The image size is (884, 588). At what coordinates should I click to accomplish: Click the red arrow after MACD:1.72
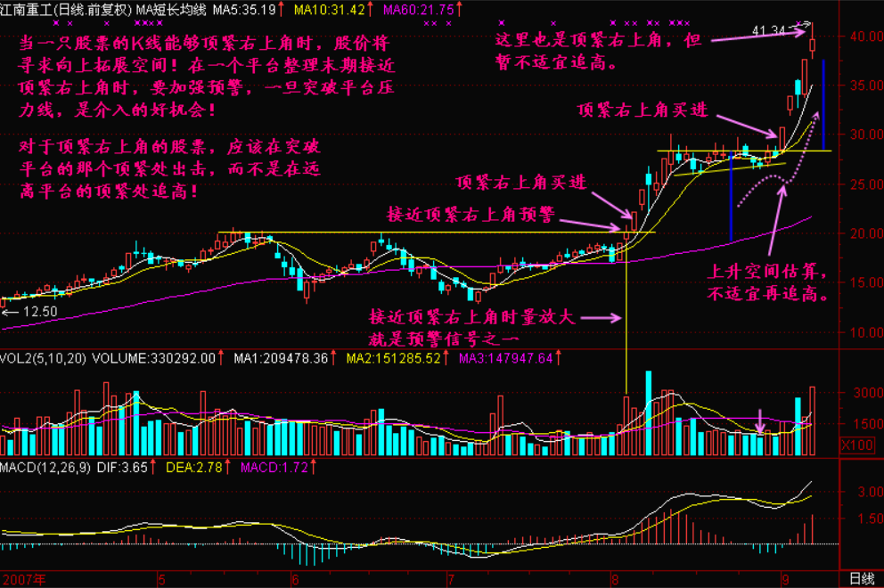(x=315, y=467)
